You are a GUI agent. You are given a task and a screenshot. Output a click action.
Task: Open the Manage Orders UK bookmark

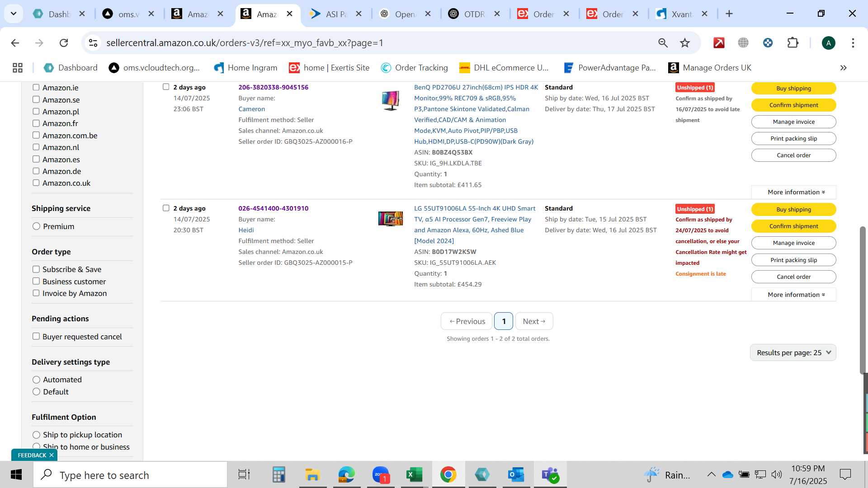point(710,68)
